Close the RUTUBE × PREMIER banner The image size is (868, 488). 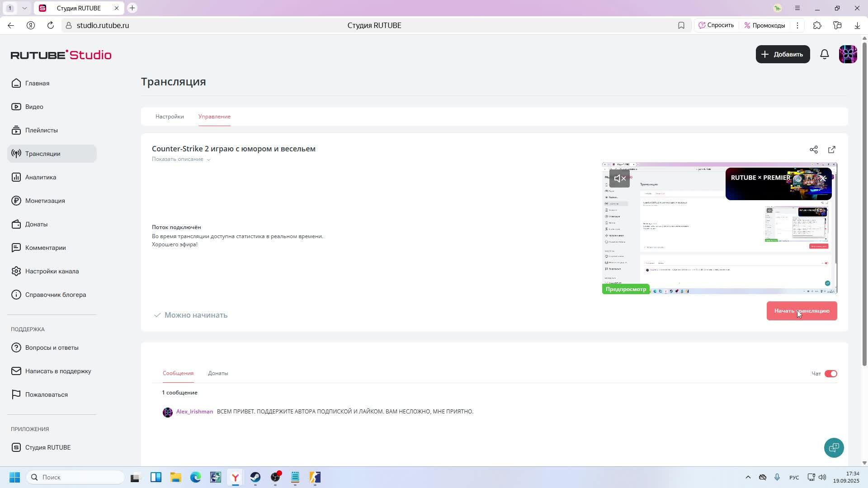pos(824,178)
